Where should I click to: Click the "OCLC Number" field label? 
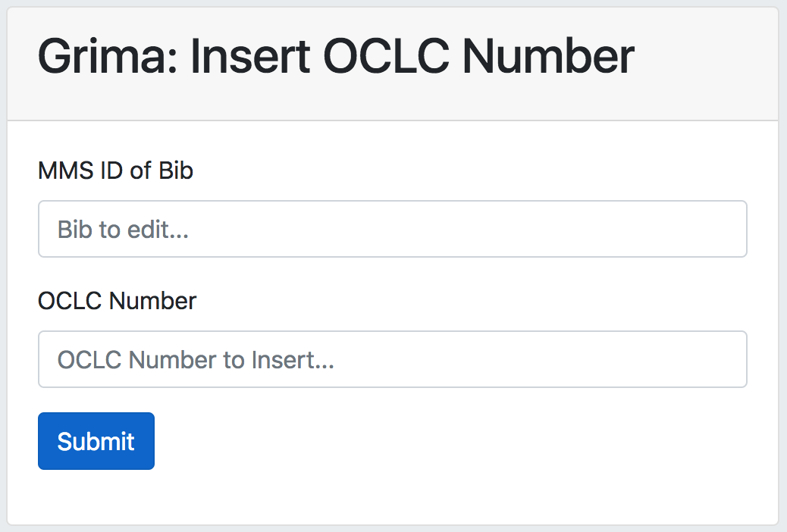(117, 301)
